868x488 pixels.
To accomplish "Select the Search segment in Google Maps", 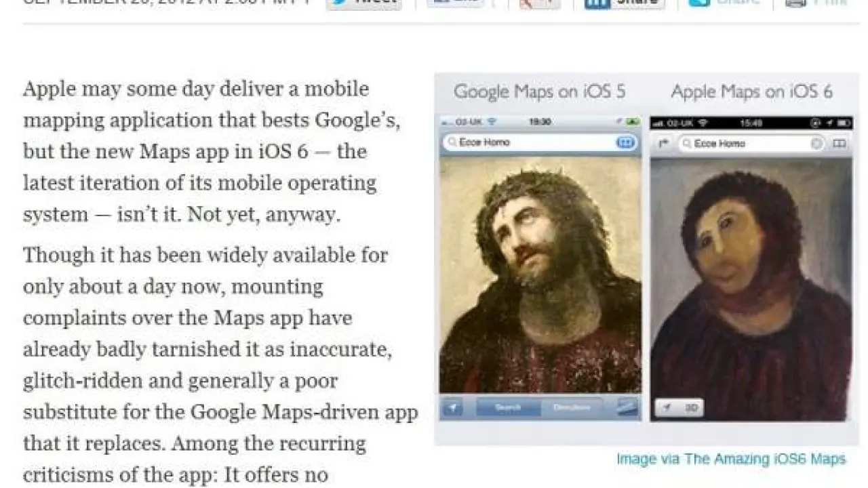I will [x=508, y=407].
